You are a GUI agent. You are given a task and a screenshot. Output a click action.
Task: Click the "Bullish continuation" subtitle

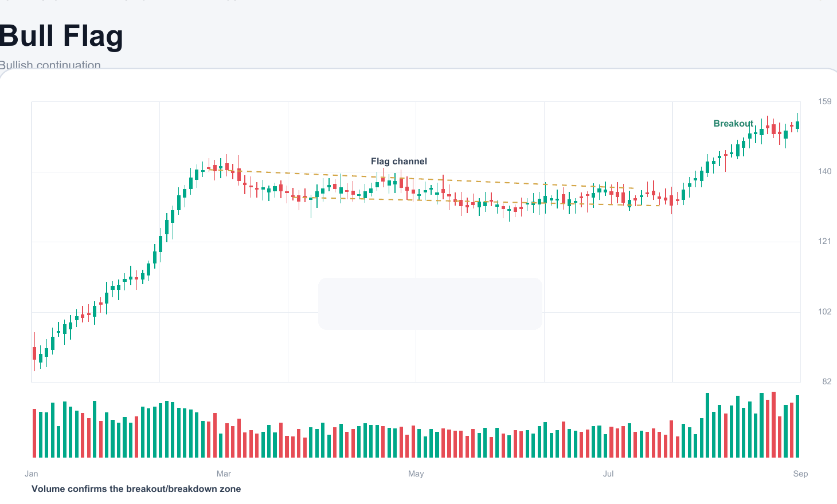pyautogui.click(x=50, y=65)
